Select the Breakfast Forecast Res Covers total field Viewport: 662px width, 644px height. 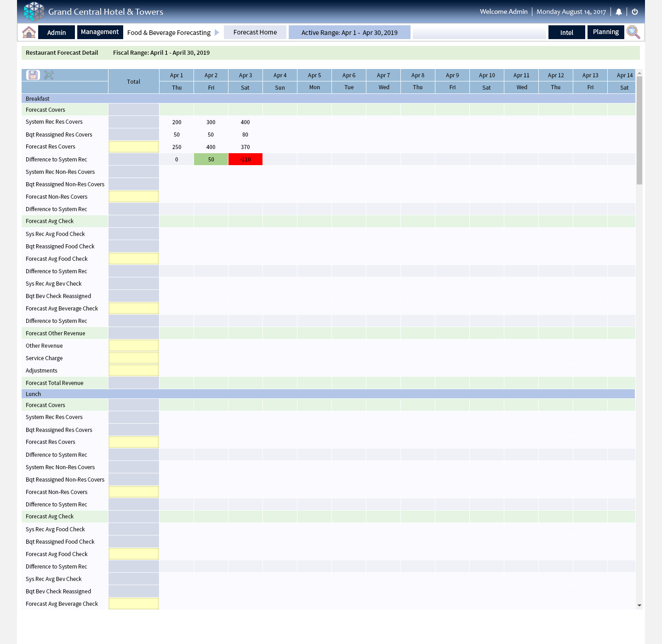point(134,147)
